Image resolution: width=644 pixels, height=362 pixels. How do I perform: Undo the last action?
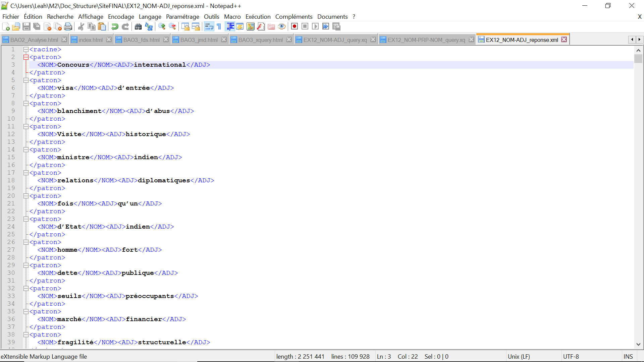115,27
